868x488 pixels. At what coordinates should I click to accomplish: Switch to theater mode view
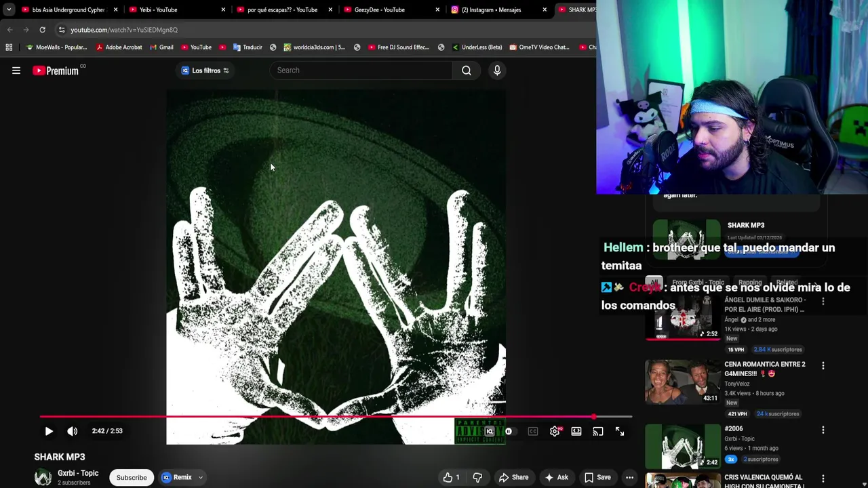[576, 431]
